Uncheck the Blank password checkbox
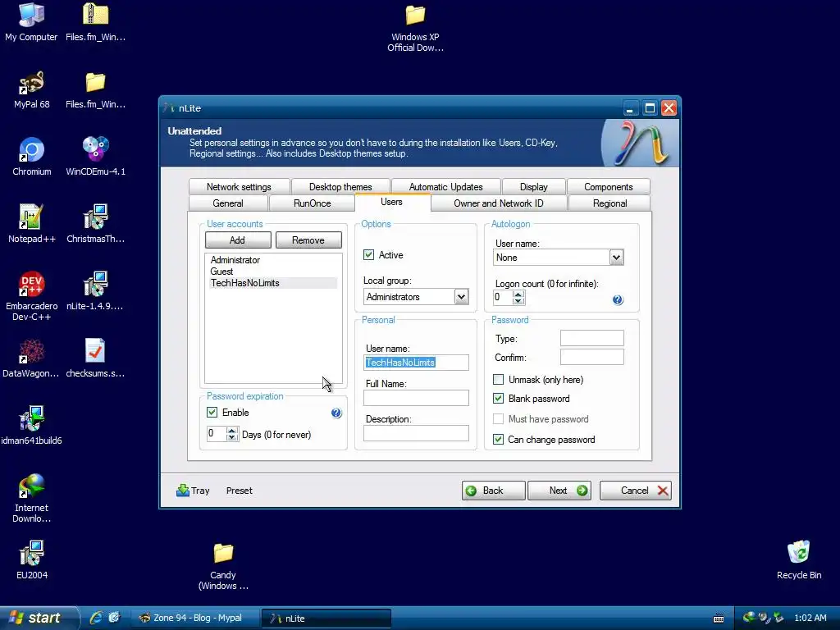 pyautogui.click(x=498, y=399)
